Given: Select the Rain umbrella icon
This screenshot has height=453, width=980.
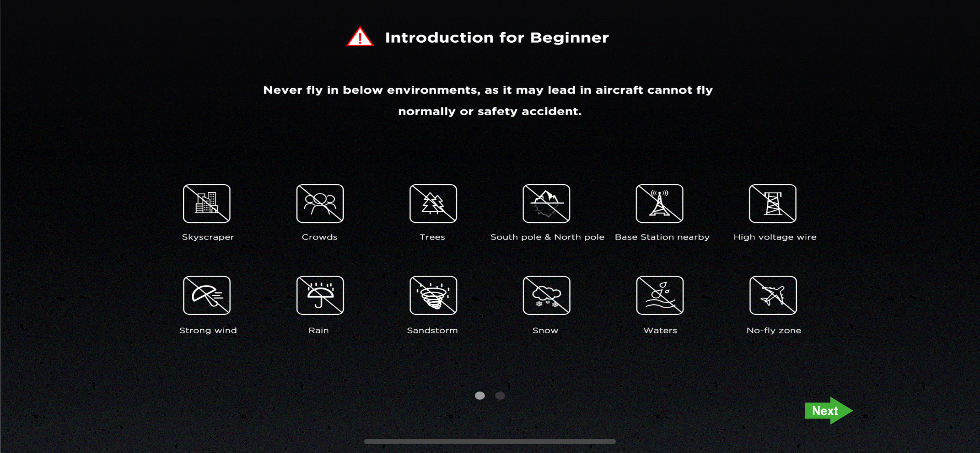Looking at the screenshot, I should click(x=320, y=295).
